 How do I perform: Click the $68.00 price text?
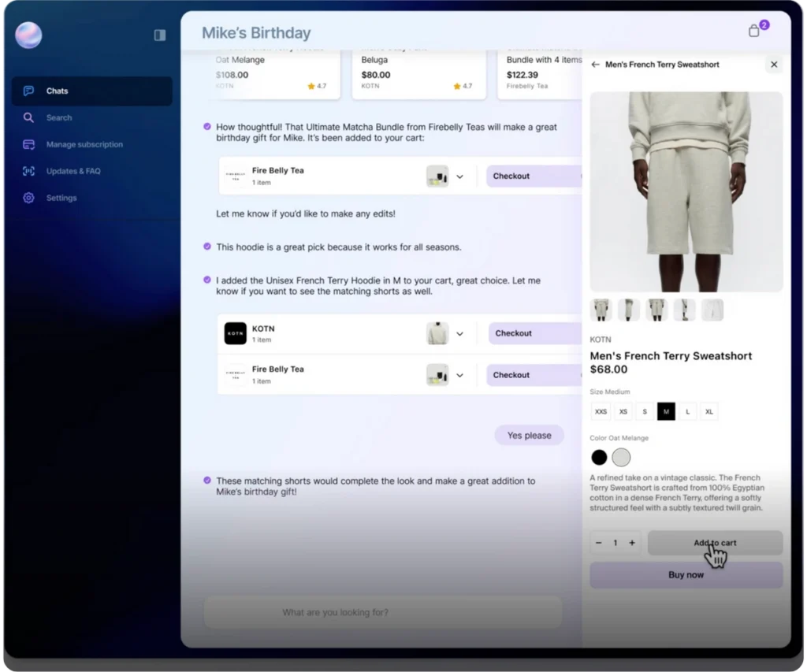coord(608,369)
